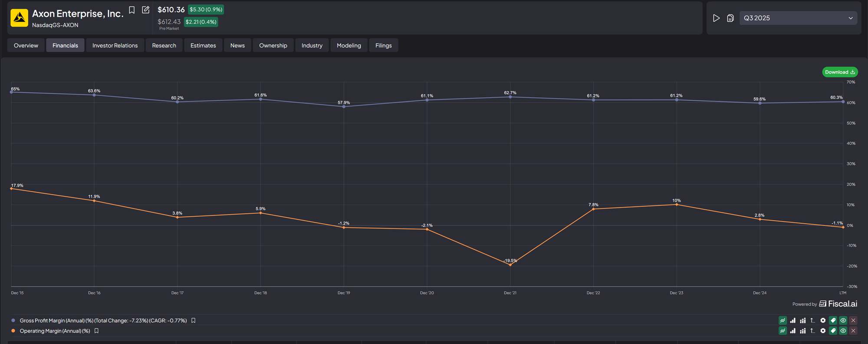Image resolution: width=868 pixels, height=344 pixels.
Task: Click the edit note icon beside company name
Action: 146,10
